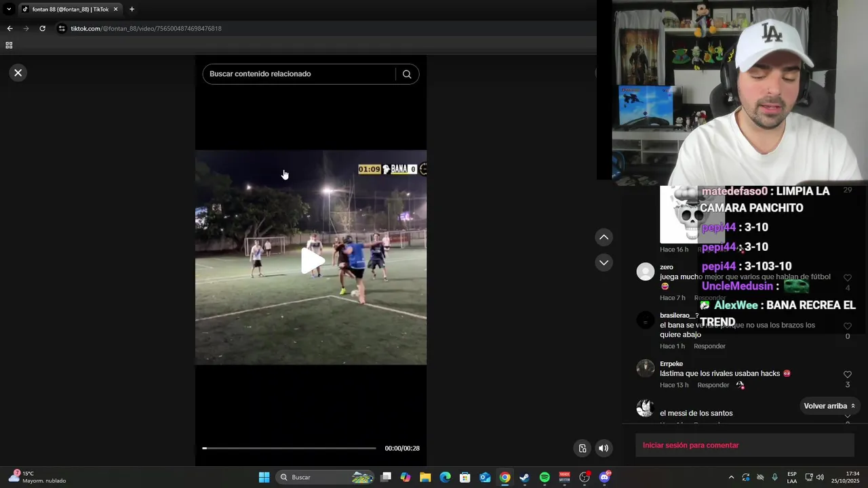Open Errpeke's profile avatar
This screenshot has width=868, height=488.
tap(646, 369)
